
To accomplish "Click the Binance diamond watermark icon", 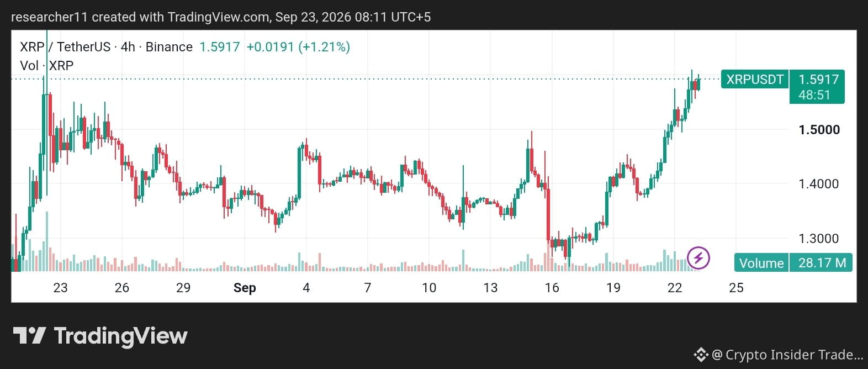I will point(701,354).
